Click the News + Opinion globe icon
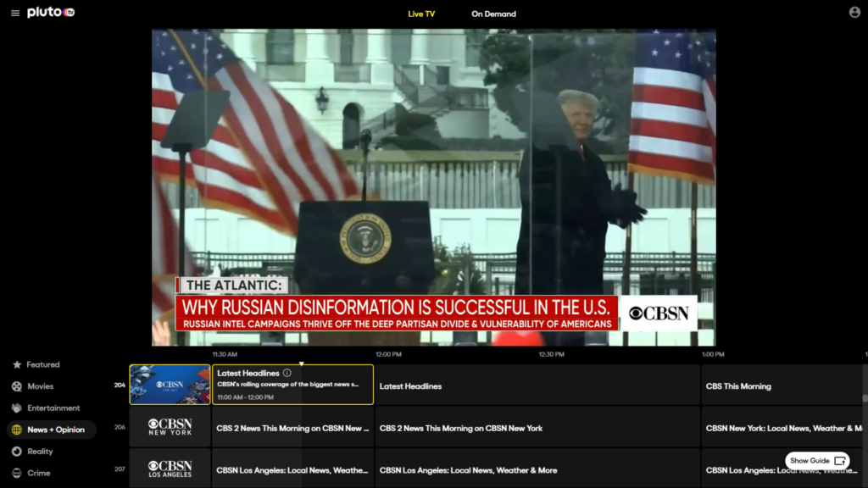This screenshot has width=868, height=488. [x=17, y=430]
